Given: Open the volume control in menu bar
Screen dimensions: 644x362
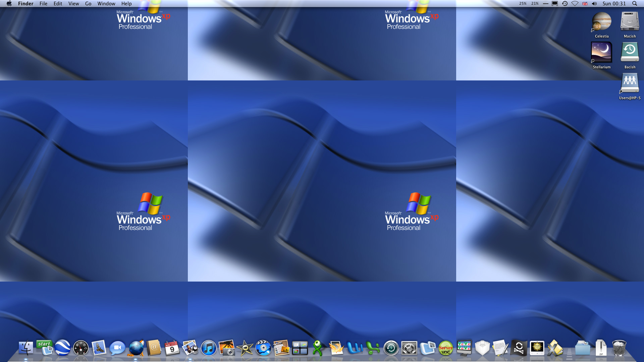Looking at the screenshot, I should pos(594,4).
